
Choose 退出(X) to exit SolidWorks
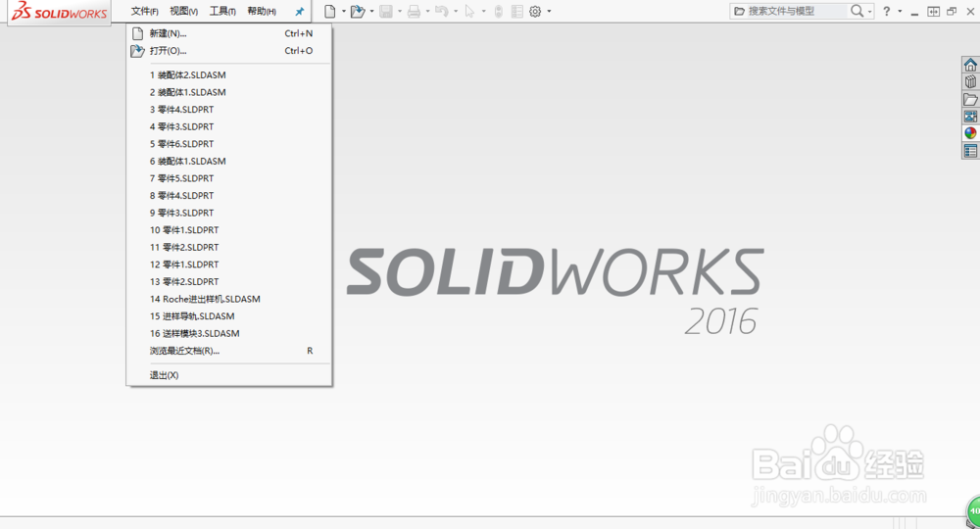[x=228, y=375]
